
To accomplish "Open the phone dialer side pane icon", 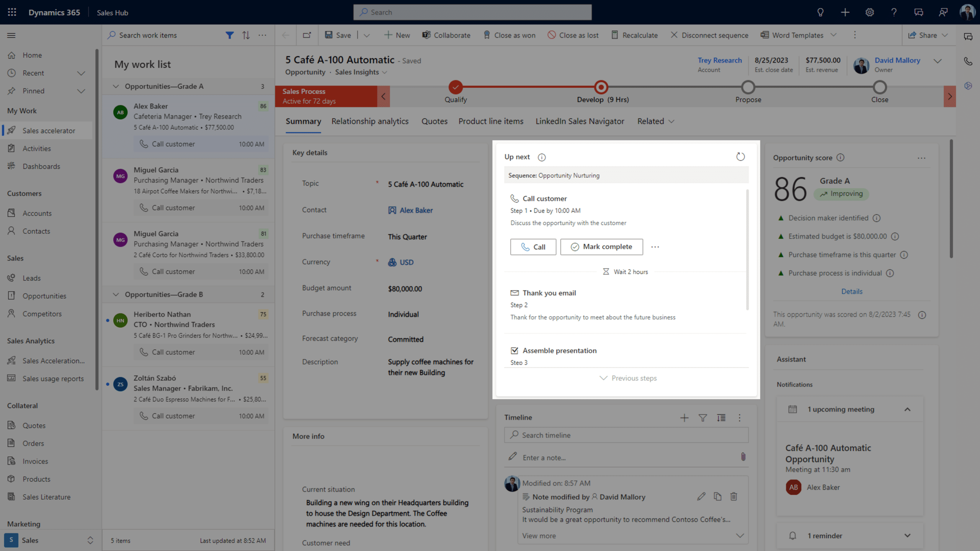I will [968, 61].
